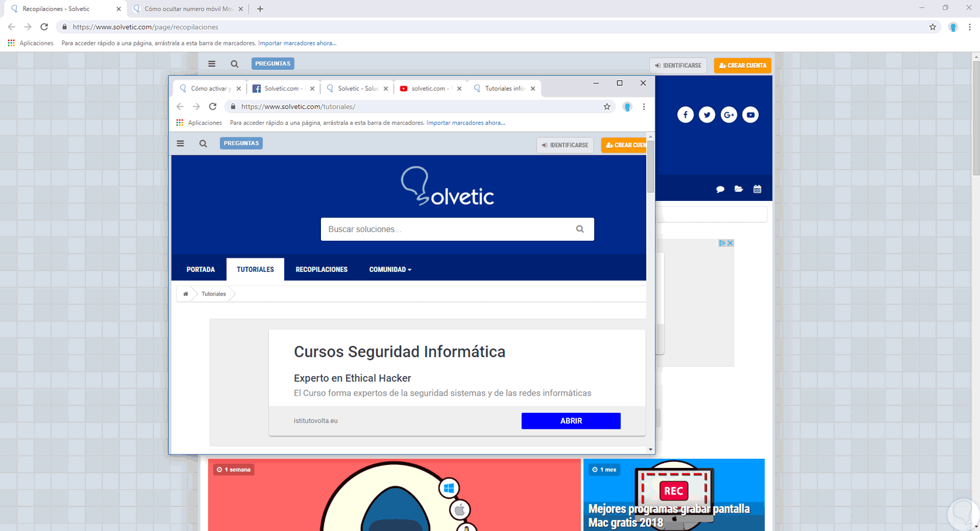Reload the tutoriales page in the front window

click(213, 107)
